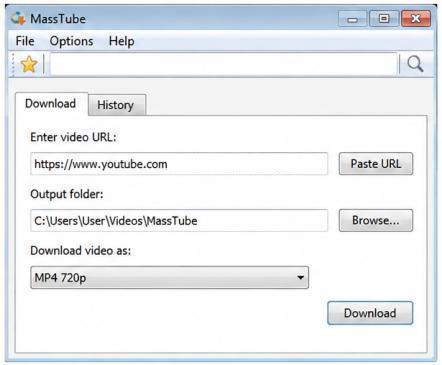Click the Browse... button
442x365 pixels.
tap(376, 220)
